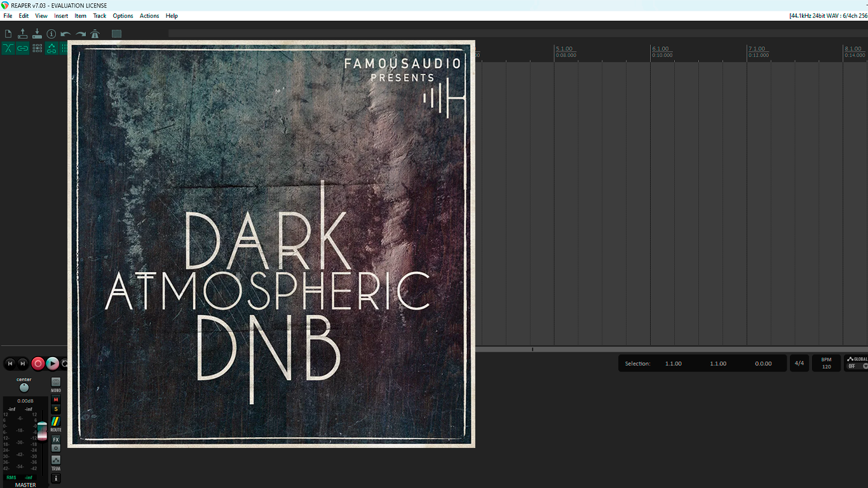Click the red Record button
868x488 pixels.
click(38, 363)
